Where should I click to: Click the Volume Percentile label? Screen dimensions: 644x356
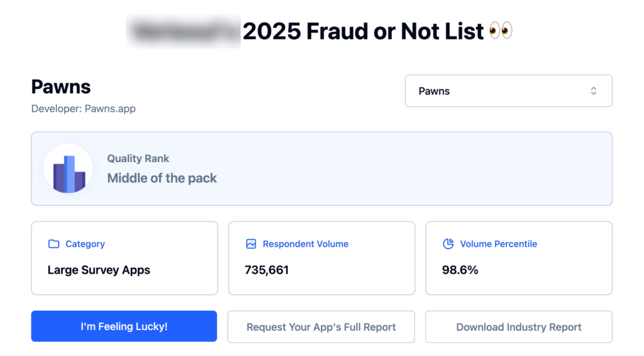tap(498, 244)
